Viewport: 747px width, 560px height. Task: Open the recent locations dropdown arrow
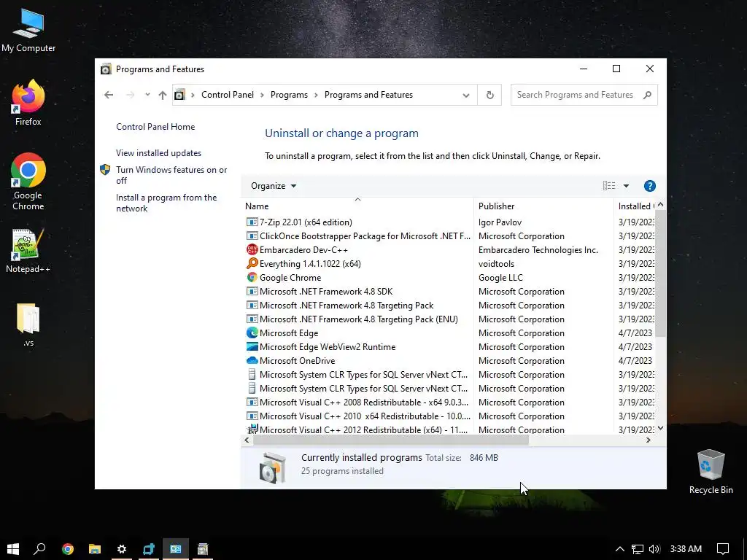click(147, 95)
